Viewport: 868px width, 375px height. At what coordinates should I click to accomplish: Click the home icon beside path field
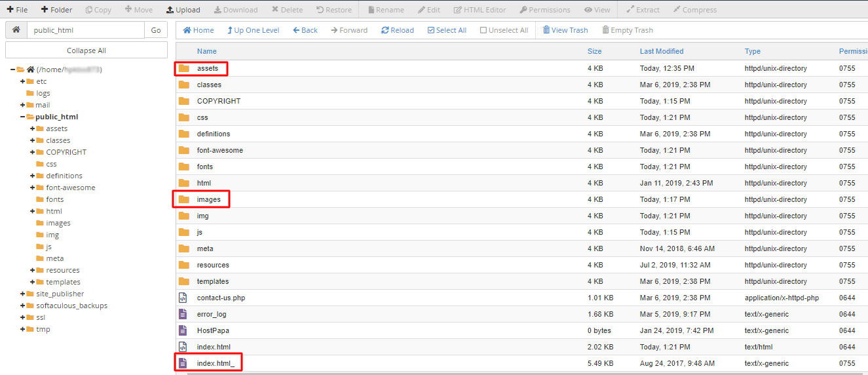(16, 30)
